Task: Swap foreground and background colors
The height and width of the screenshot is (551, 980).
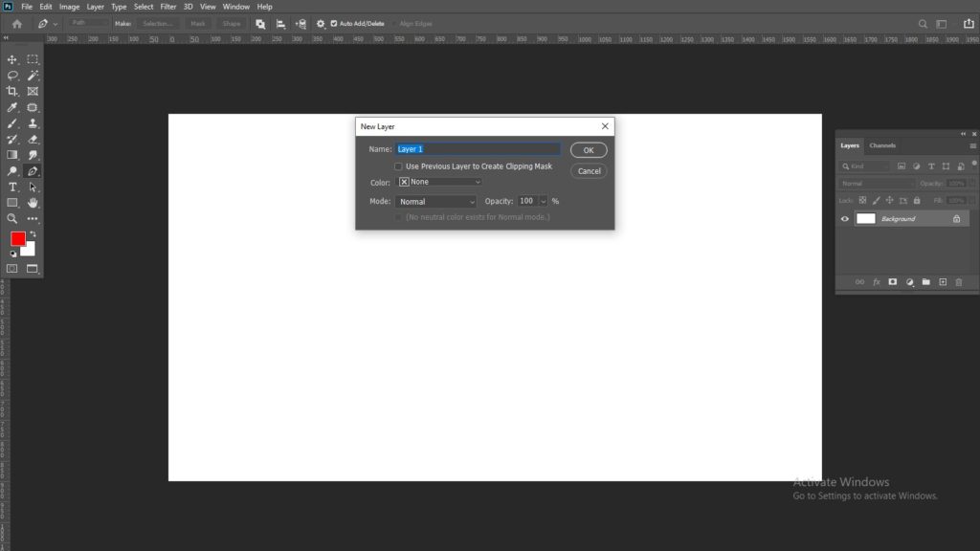Action: coord(33,234)
